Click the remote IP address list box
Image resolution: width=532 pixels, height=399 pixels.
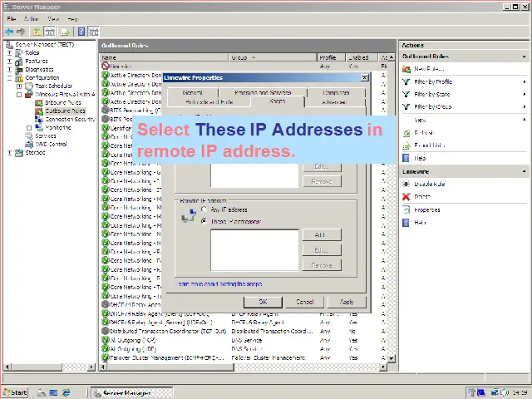pos(254,250)
